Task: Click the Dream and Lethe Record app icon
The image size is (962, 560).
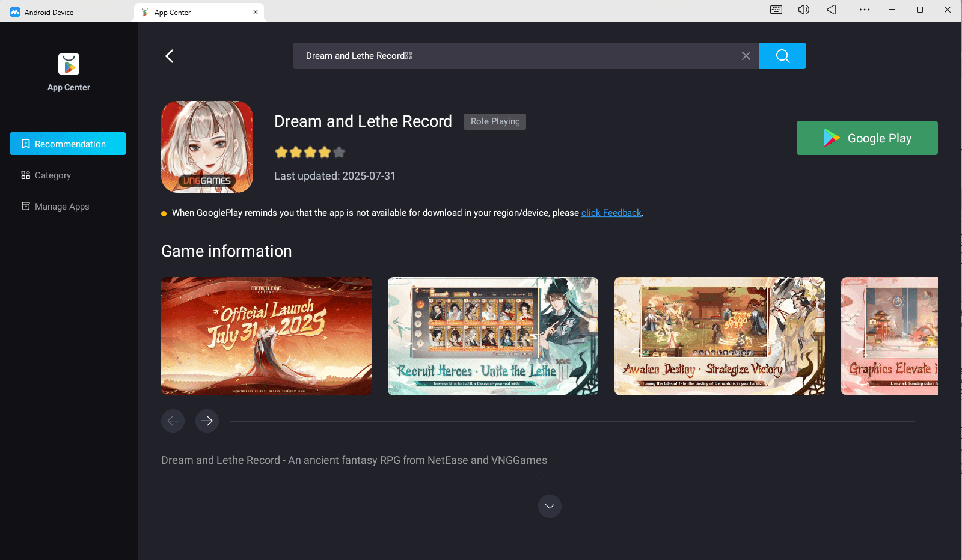Action: (x=207, y=147)
